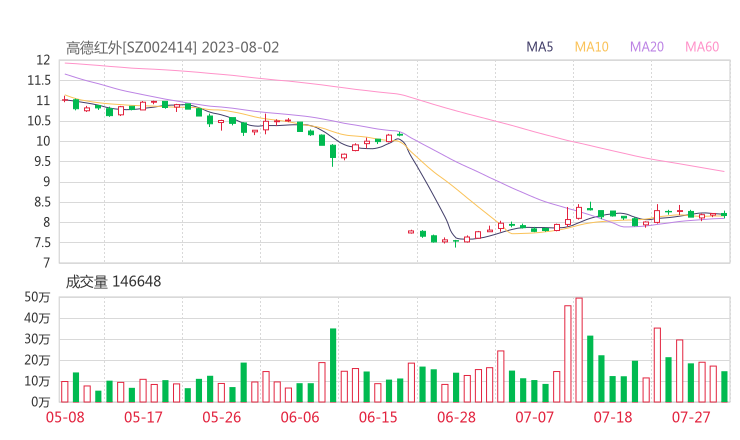
Task: Click the MA60 legend label
Action: coord(702,47)
